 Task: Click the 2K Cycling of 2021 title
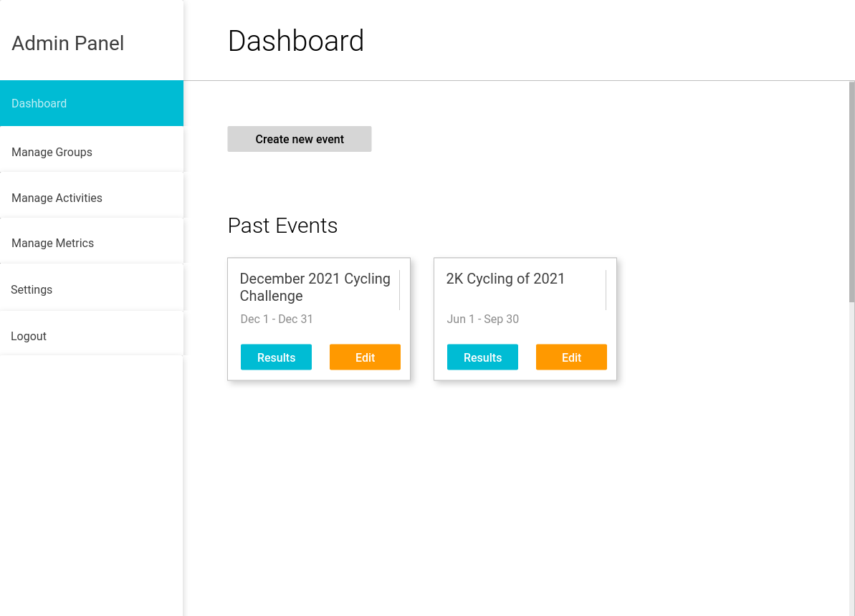coord(505,279)
